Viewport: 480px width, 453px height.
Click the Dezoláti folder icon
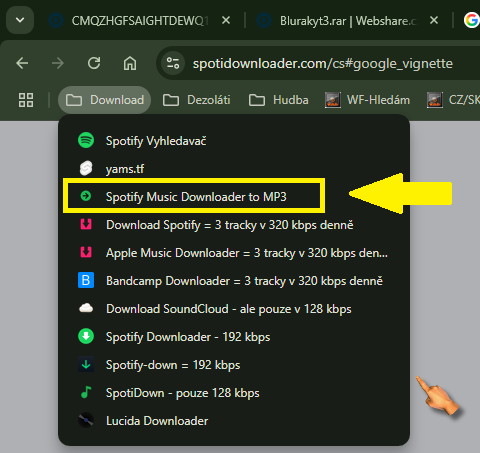pos(171,100)
